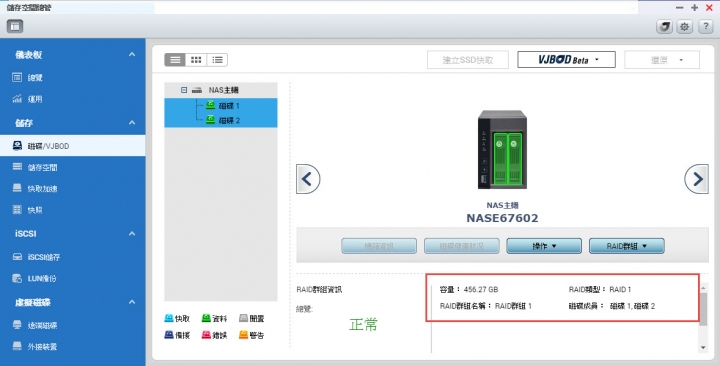Open 快照 snapshot in the sidebar
720x366 pixels.
click(73, 210)
